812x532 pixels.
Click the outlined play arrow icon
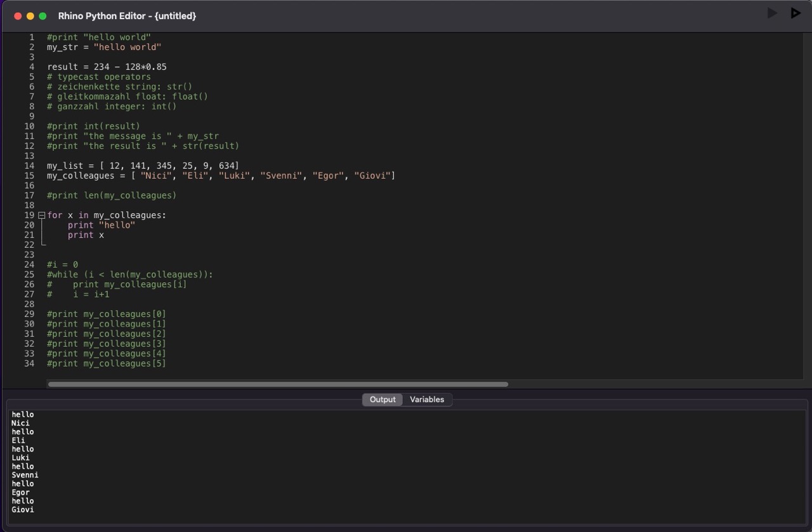pyautogui.click(x=795, y=13)
